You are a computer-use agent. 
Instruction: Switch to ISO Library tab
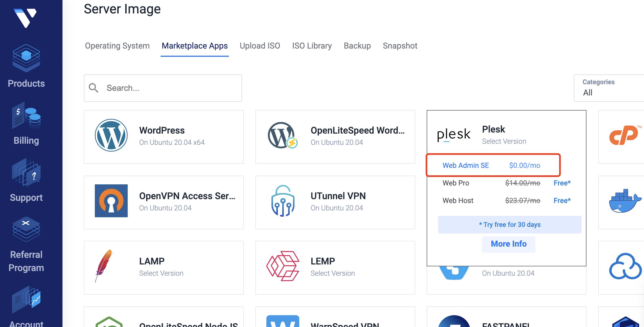[x=312, y=46]
